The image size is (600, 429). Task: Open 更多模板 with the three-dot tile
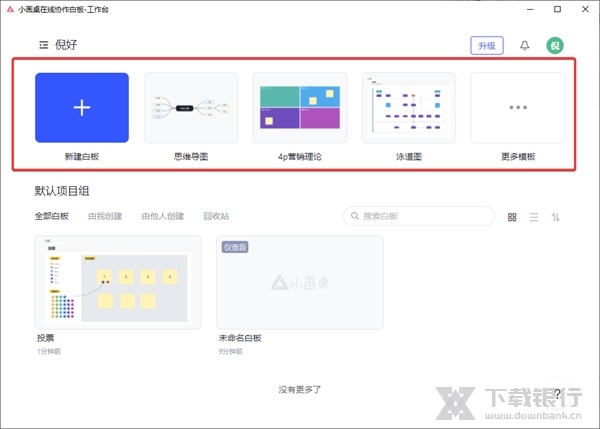518,108
